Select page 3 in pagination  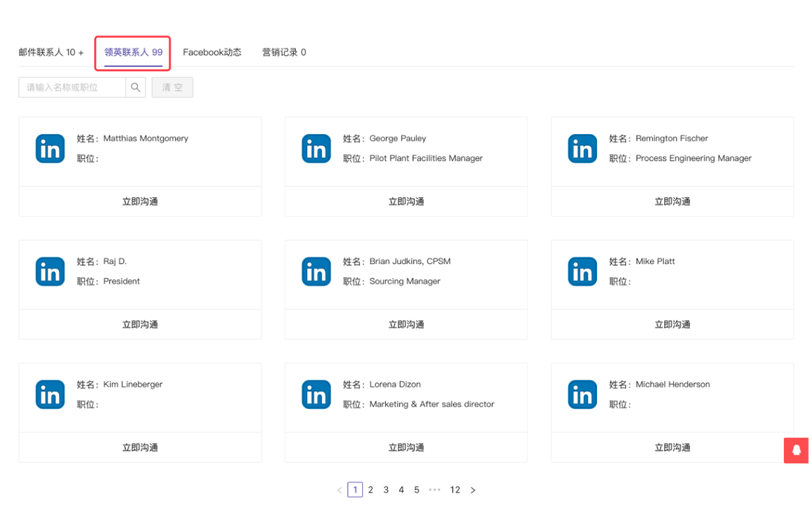386,490
